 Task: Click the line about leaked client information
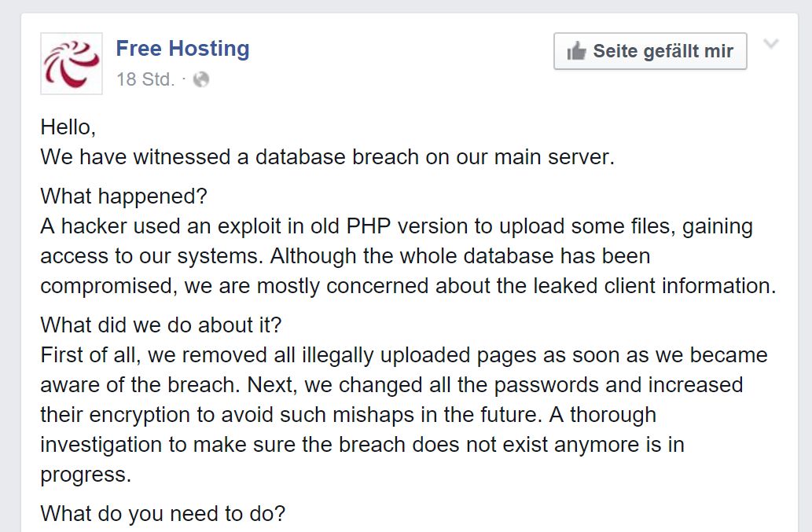click(x=408, y=286)
